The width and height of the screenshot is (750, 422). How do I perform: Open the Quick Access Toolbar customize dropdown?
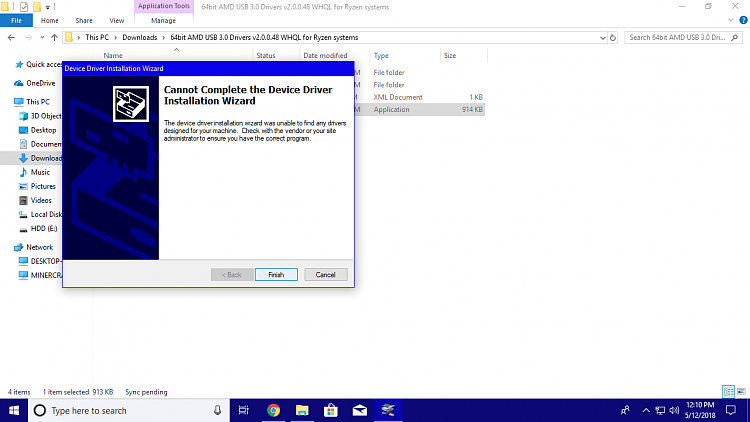[x=47, y=7]
